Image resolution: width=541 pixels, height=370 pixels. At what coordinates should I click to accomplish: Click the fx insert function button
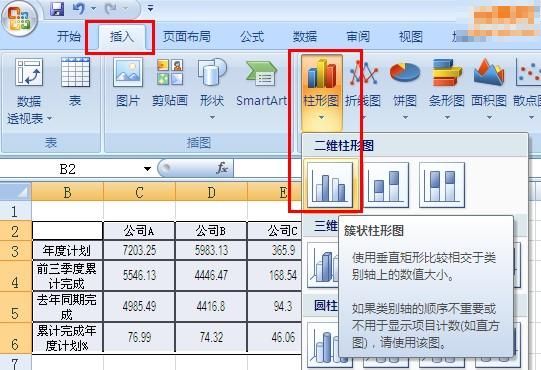point(223,168)
